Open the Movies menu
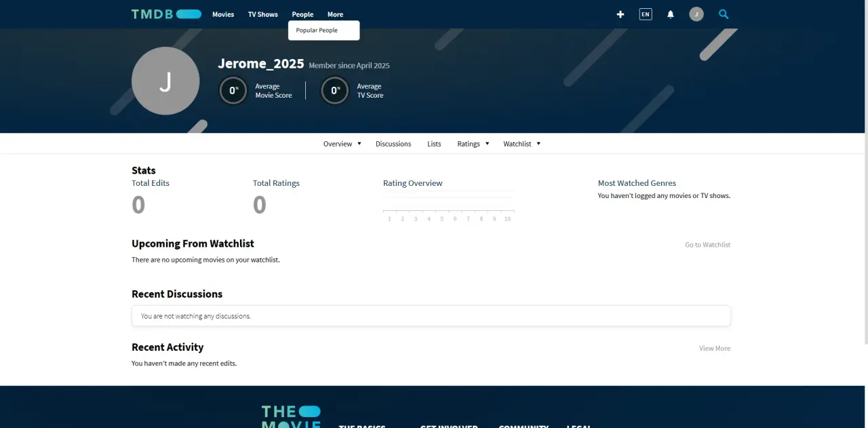868x428 pixels. tap(223, 14)
